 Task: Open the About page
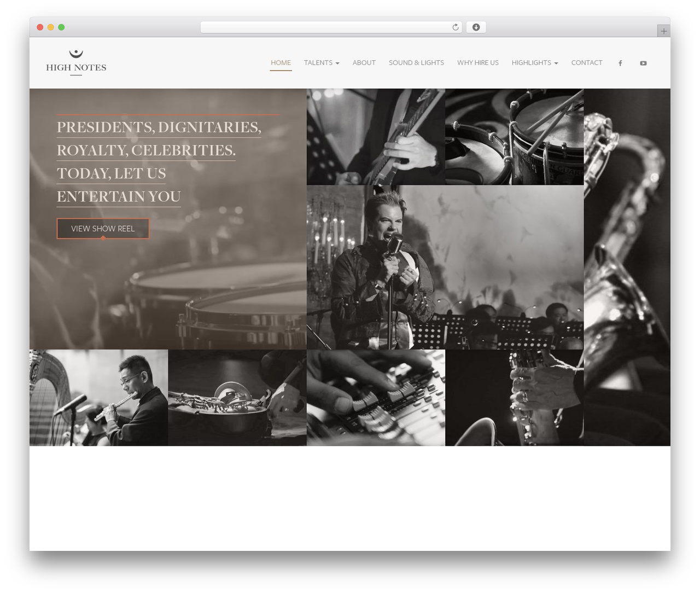364,63
